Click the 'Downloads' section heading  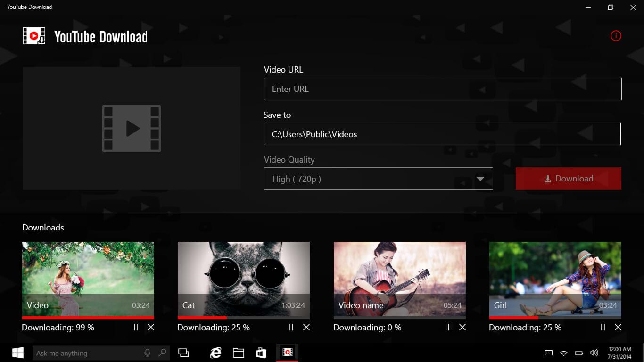click(x=43, y=228)
